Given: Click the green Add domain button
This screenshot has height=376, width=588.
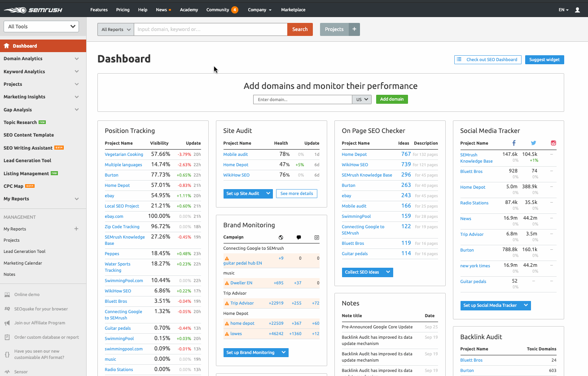Looking at the screenshot, I should click(391, 99).
